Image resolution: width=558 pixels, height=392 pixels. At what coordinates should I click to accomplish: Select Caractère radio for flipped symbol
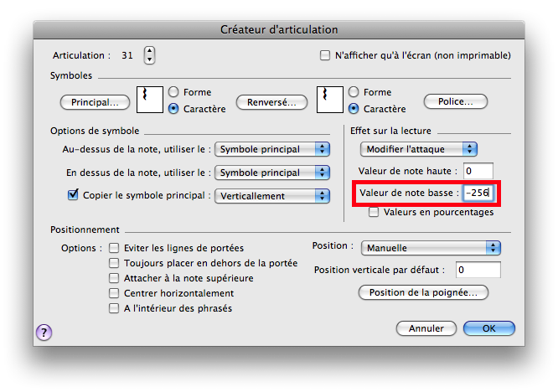[x=354, y=109]
